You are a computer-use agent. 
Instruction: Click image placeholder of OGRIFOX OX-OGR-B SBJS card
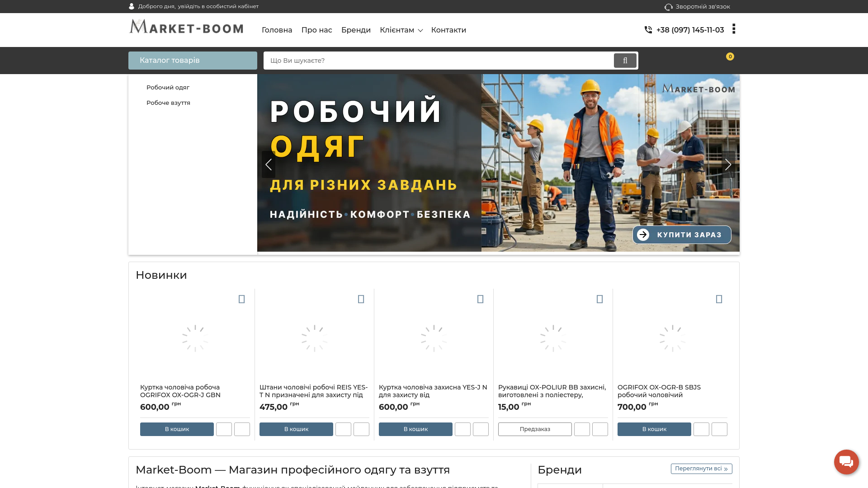(672, 338)
